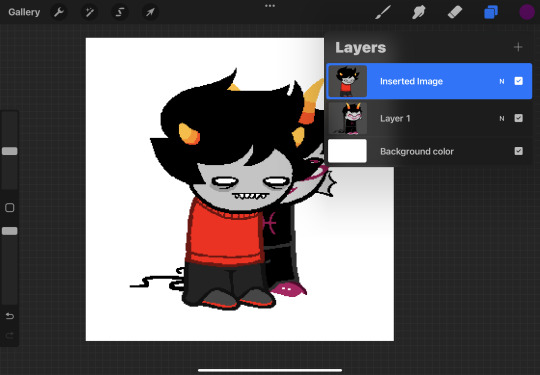Image resolution: width=540 pixels, height=375 pixels.
Task: Add a new layer with plus button
Action: (518, 47)
